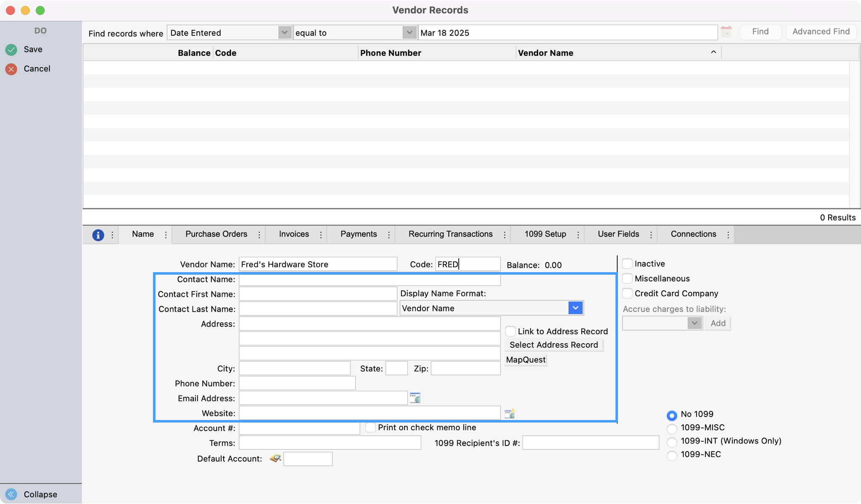Expand the 'equal to' operator dropdown
The height and width of the screenshot is (504, 861).
(409, 33)
